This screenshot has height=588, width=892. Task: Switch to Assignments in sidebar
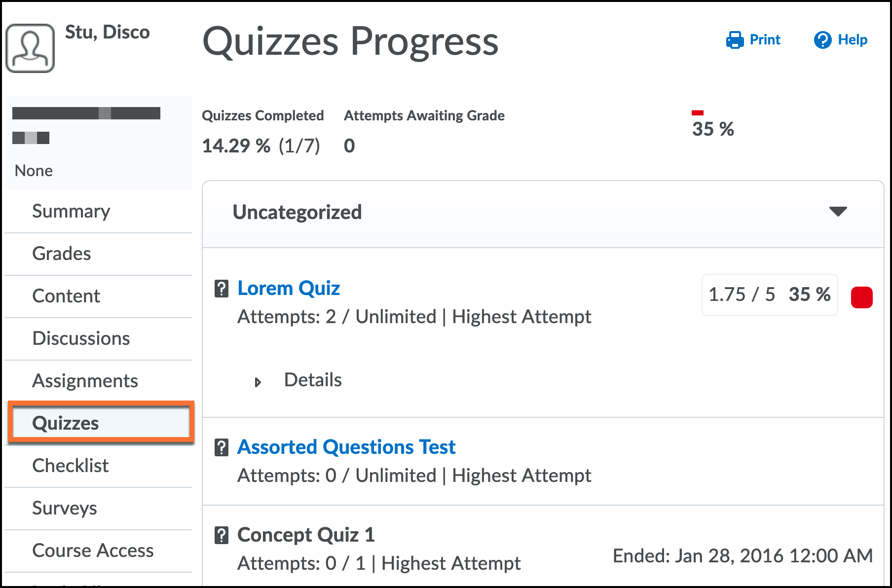(85, 381)
